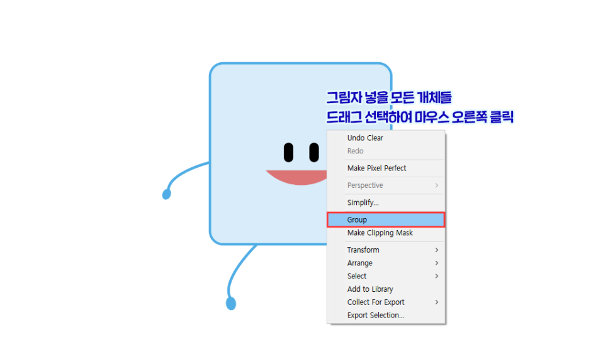Expand the Collect For Export chevron
This screenshot has height=364, width=608.
coord(437,302)
